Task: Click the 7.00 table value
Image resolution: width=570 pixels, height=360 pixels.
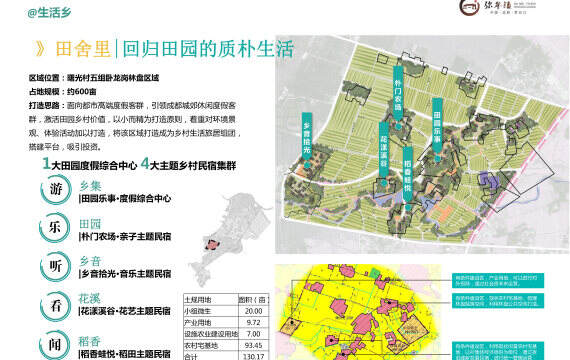Action: pyautogui.click(x=254, y=334)
